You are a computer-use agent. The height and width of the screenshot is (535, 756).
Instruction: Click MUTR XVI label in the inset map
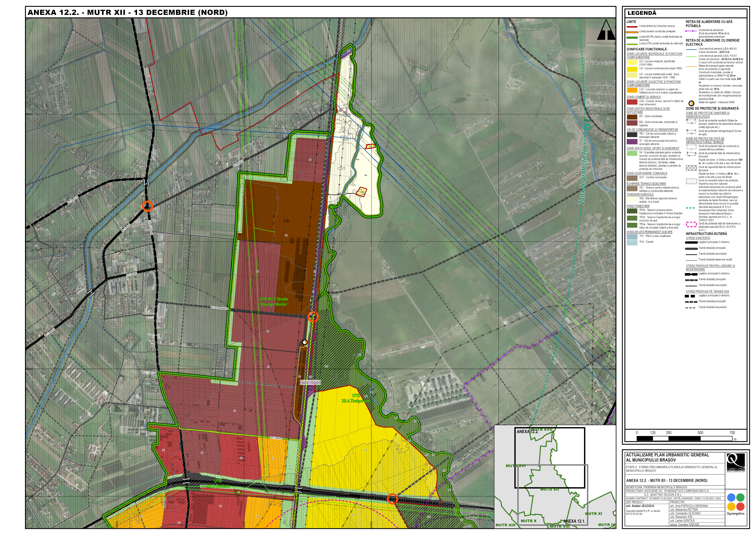[516, 466]
